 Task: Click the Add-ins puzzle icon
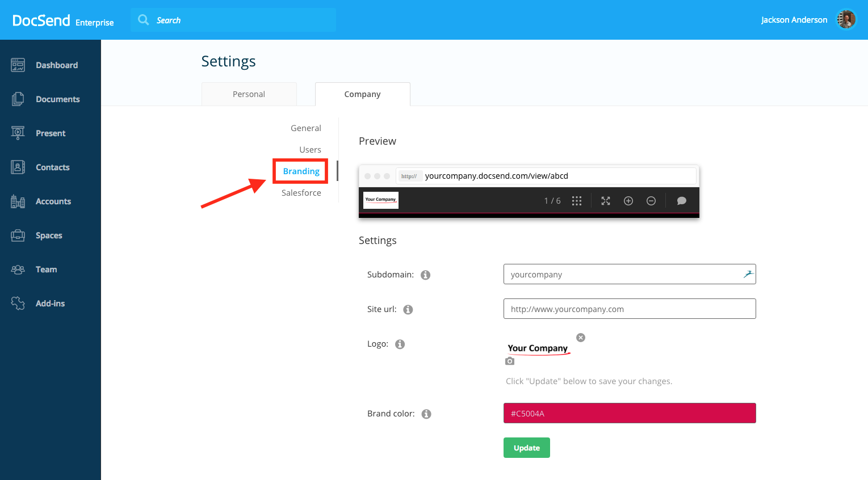click(18, 304)
